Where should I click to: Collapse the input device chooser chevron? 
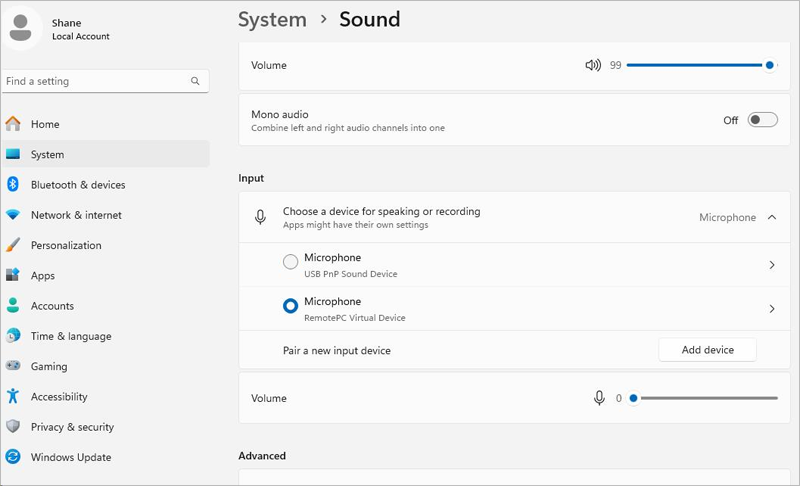(771, 217)
